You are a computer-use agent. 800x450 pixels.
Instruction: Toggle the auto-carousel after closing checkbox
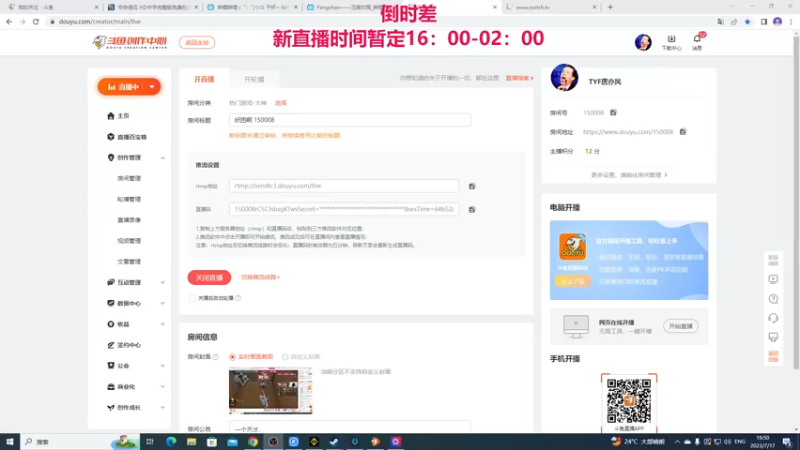point(192,298)
